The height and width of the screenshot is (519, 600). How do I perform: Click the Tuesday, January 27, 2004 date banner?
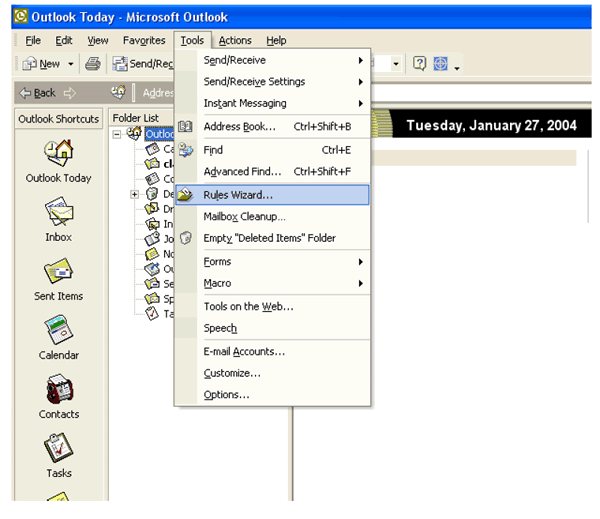(491, 125)
